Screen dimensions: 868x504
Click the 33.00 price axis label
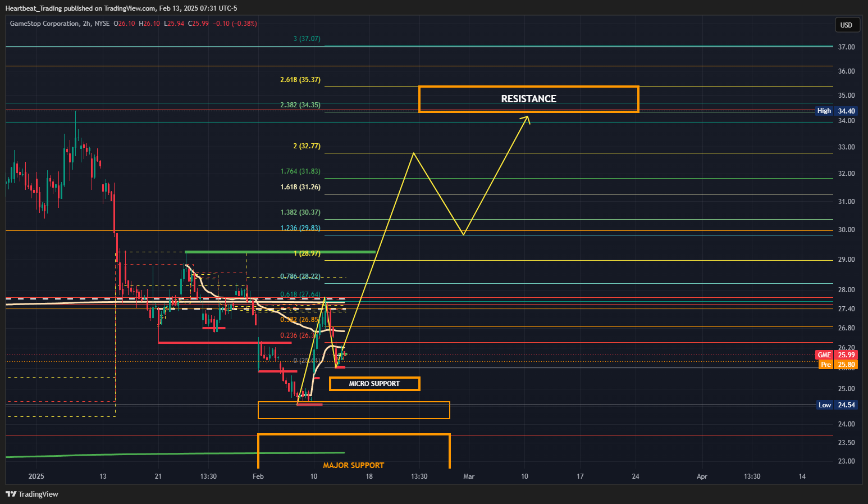point(846,147)
